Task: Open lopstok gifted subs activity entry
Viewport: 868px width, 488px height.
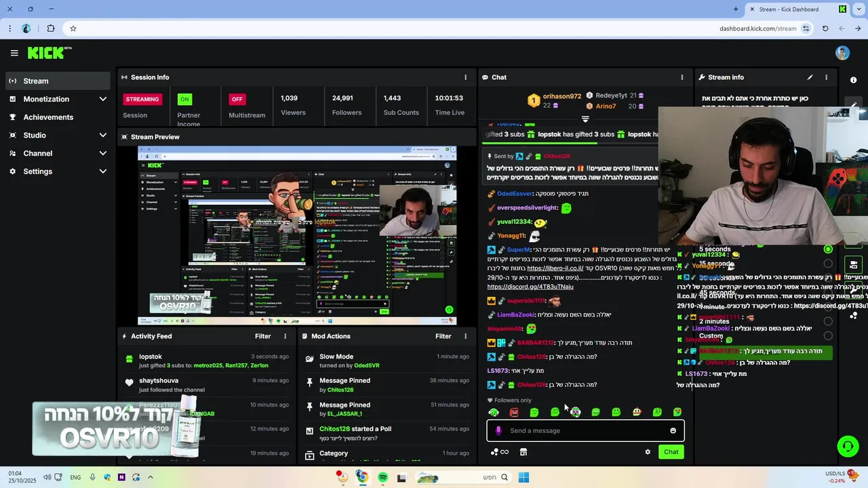Action: (207, 361)
